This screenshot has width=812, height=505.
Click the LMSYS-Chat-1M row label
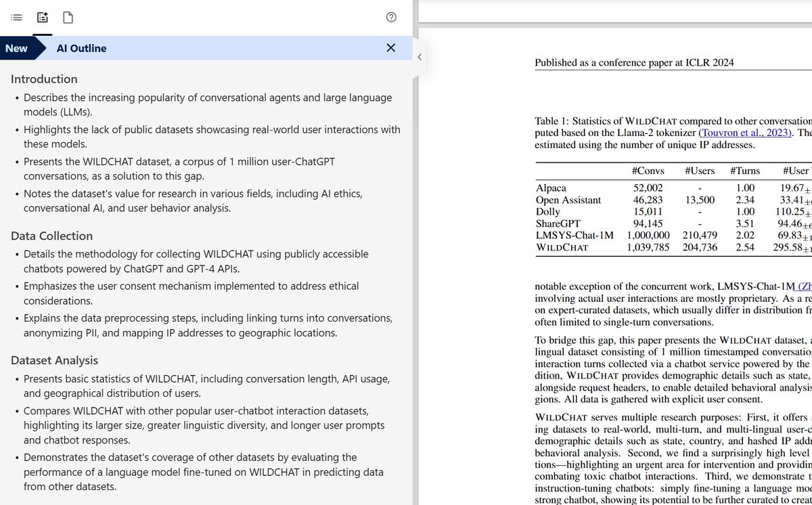pos(574,235)
